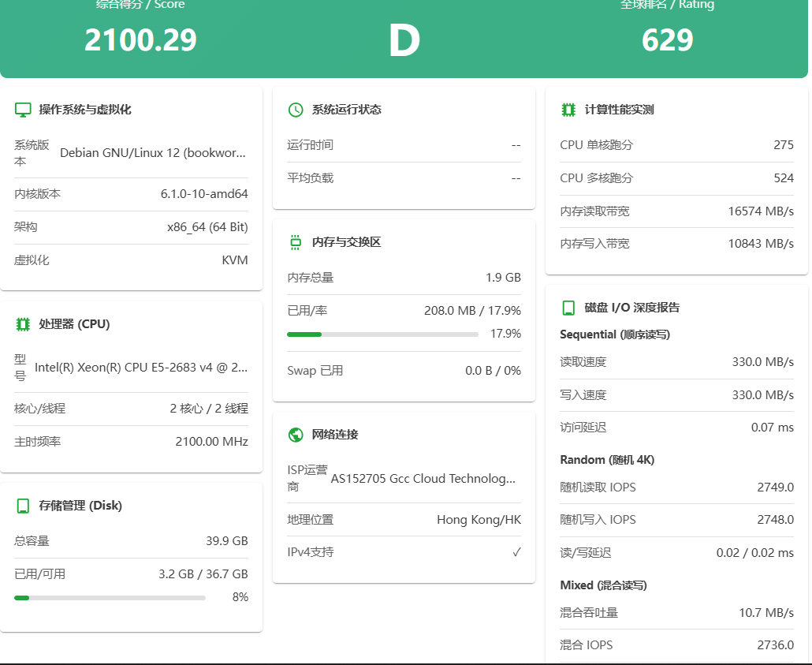
Task: Click the grade letter D
Action: click(x=404, y=40)
